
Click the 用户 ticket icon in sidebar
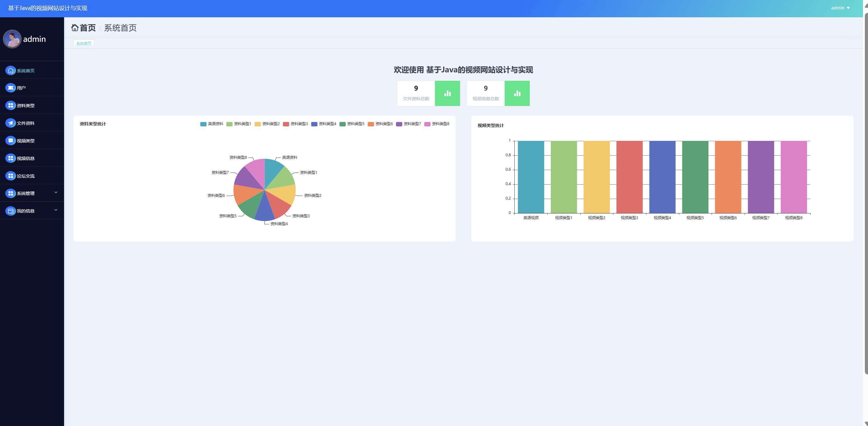click(x=10, y=88)
